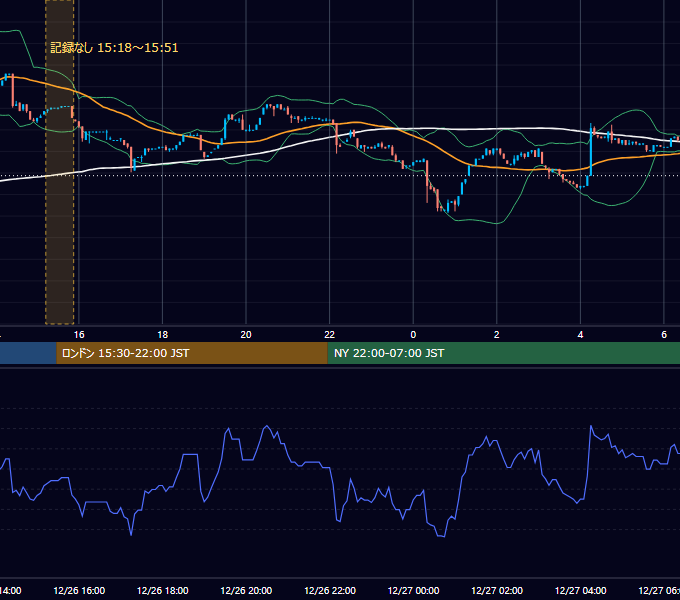680x600 pixels.
Task: Click the London 15:30-22:00 JST session bar
Action: coord(192,353)
